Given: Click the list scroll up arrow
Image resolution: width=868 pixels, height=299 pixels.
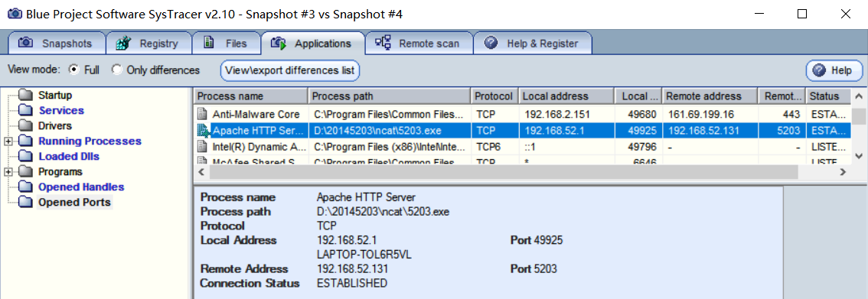Looking at the screenshot, I should point(859,96).
